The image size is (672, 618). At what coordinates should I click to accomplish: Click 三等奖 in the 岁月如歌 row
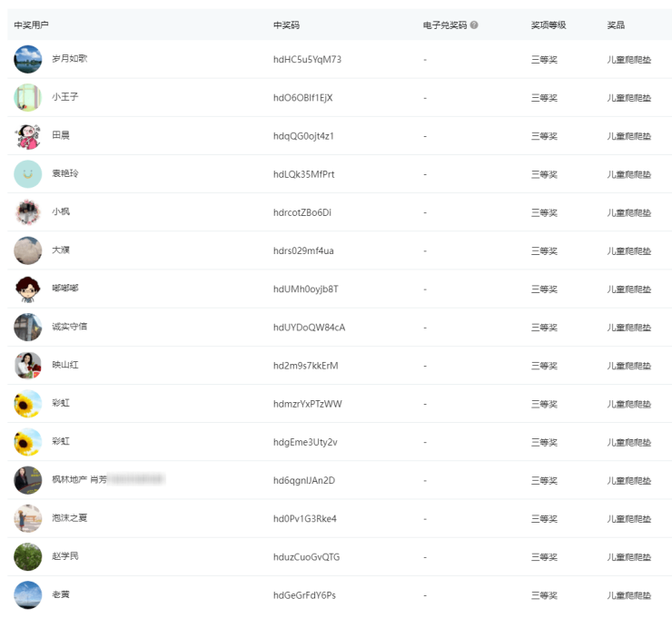[x=544, y=60]
